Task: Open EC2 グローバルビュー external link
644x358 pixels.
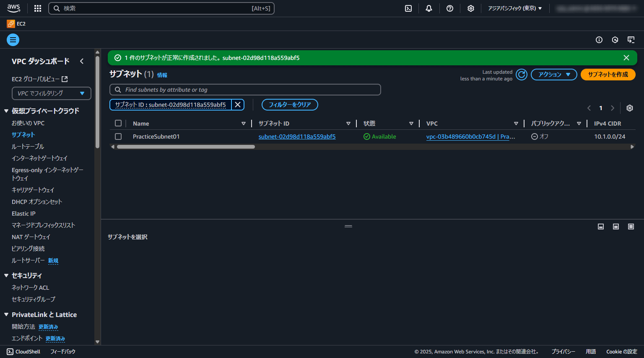Action: point(40,79)
